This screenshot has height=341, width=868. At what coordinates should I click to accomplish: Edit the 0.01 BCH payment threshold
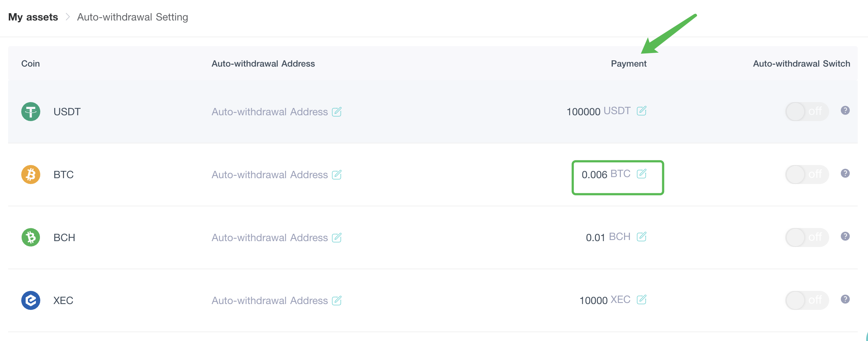pyautogui.click(x=642, y=236)
